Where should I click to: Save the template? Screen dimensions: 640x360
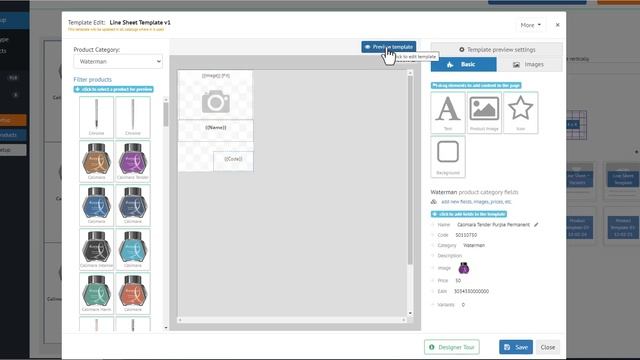pos(516,347)
